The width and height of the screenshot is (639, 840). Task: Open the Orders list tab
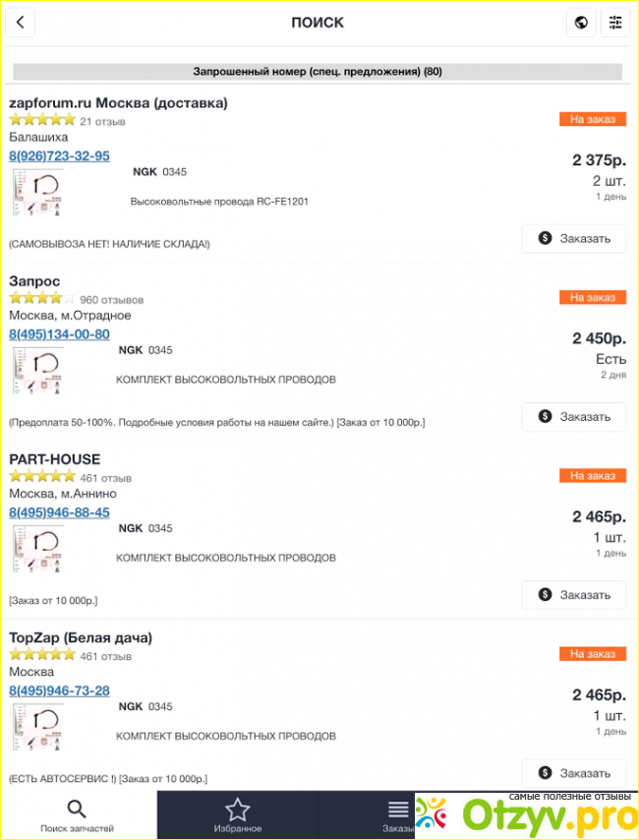coord(397,814)
